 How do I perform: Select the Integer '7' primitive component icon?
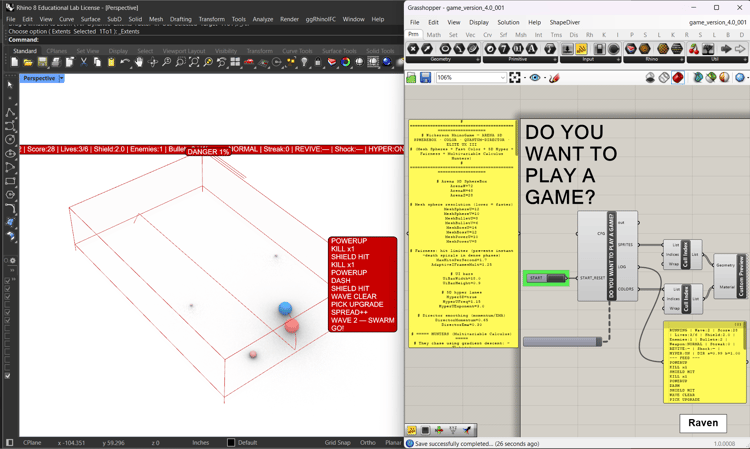(504, 49)
